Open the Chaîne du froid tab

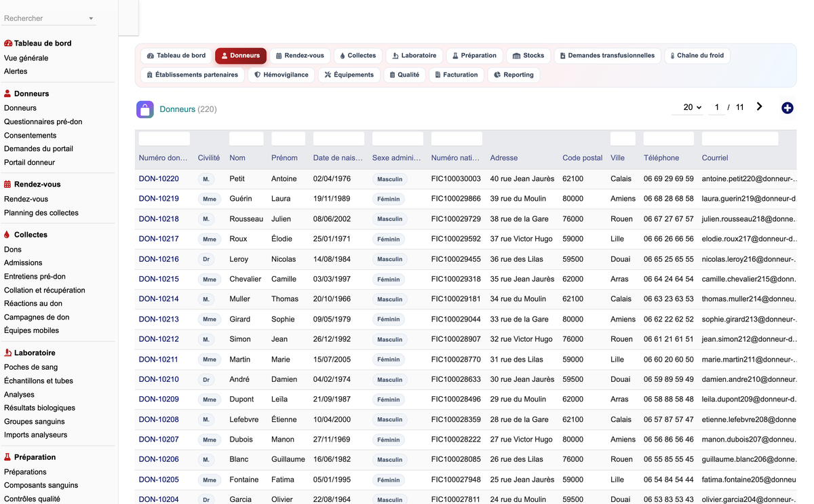(697, 56)
